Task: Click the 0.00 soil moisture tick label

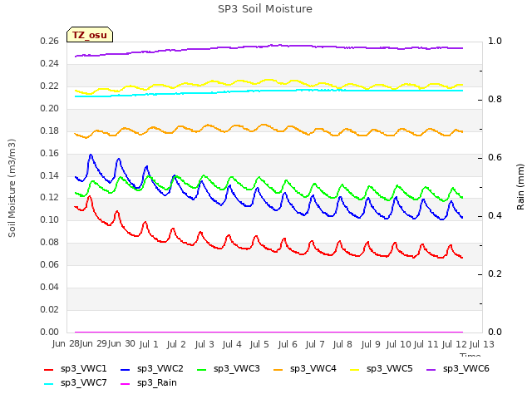Action: [x=50, y=332]
